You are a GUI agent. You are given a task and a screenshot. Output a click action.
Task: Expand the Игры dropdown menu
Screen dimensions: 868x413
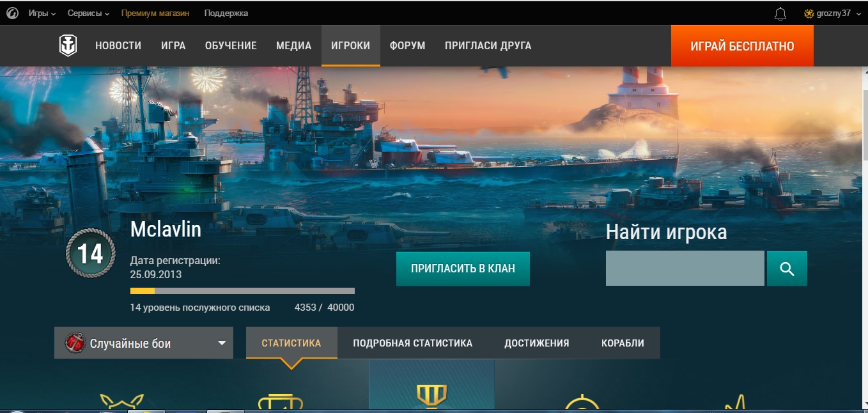pos(42,13)
